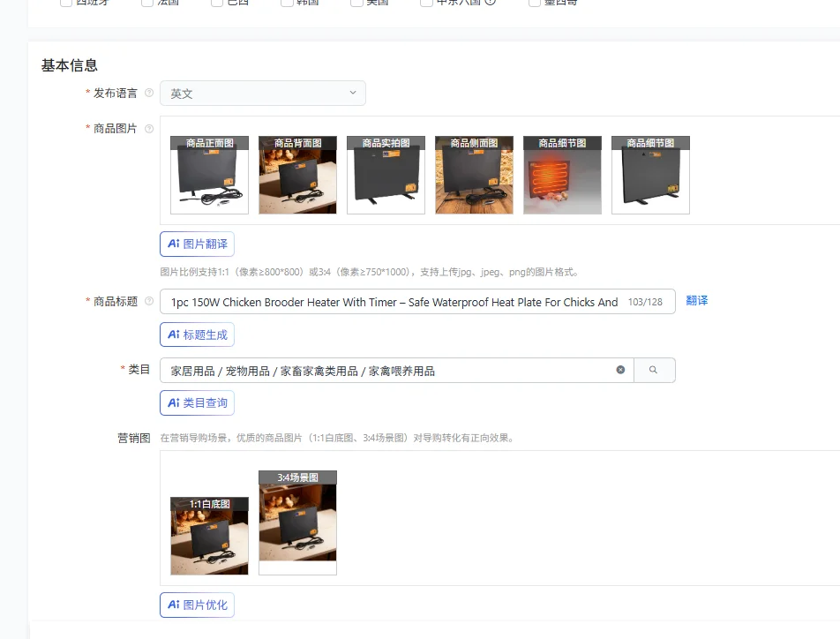Viewport: 840px width, 639px height.
Task: Click the 基本信息 section heading
Action: pos(70,65)
